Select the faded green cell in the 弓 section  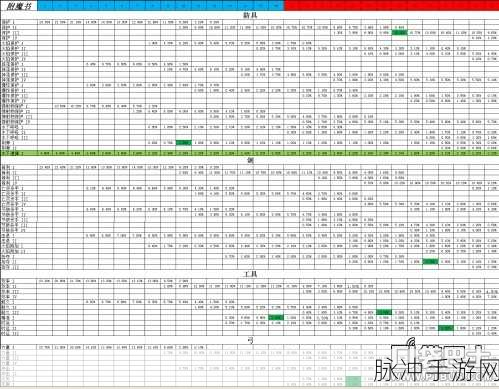point(353,381)
